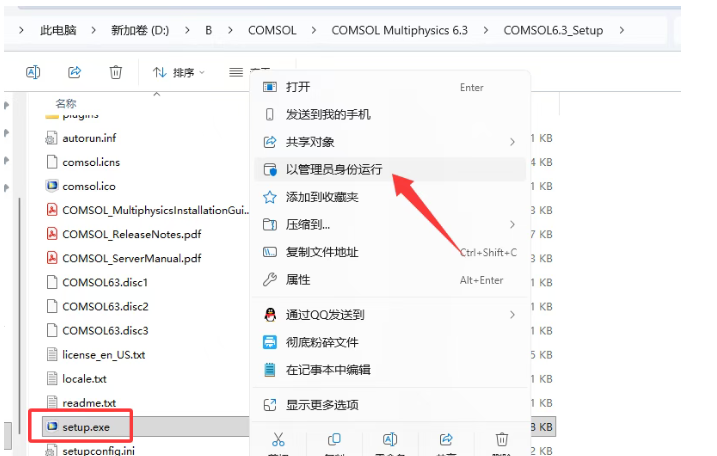Select COMSOL_ServerManual.pdf
This screenshot has width=717, height=456.
[x=132, y=258]
